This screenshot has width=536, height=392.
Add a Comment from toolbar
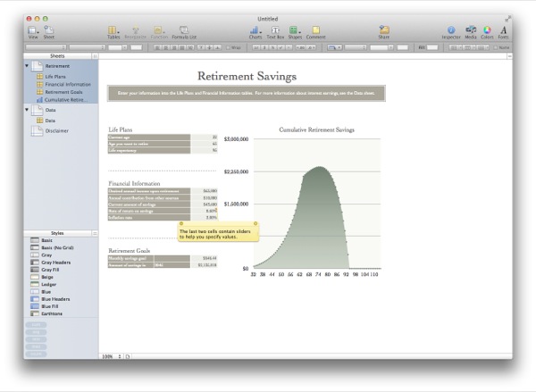315,32
